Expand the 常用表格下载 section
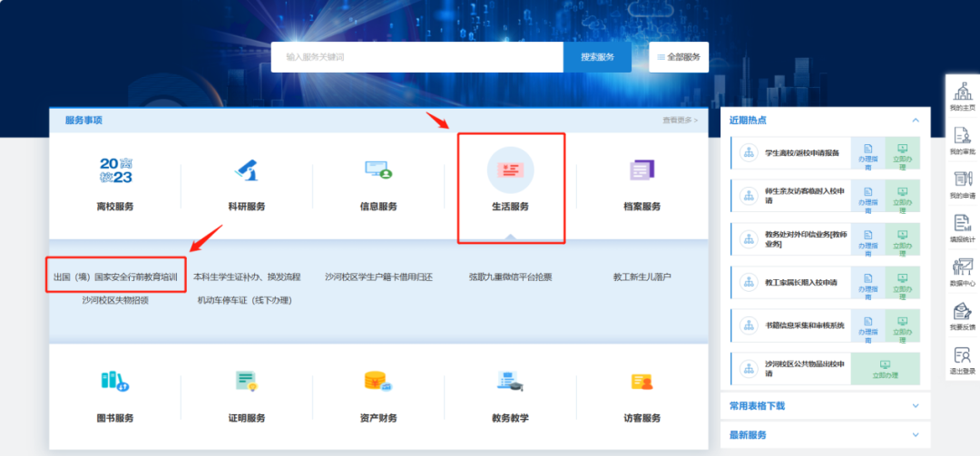980x456 pixels. coord(916,406)
